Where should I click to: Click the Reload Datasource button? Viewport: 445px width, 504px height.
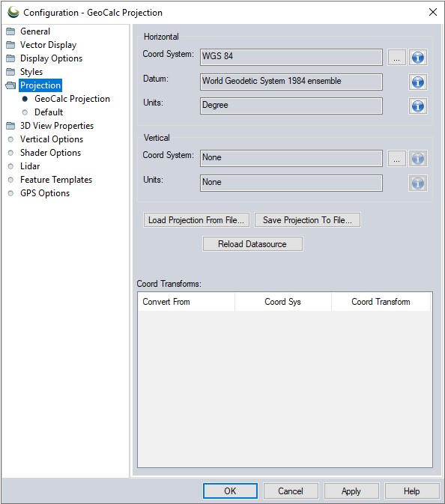(252, 244)
